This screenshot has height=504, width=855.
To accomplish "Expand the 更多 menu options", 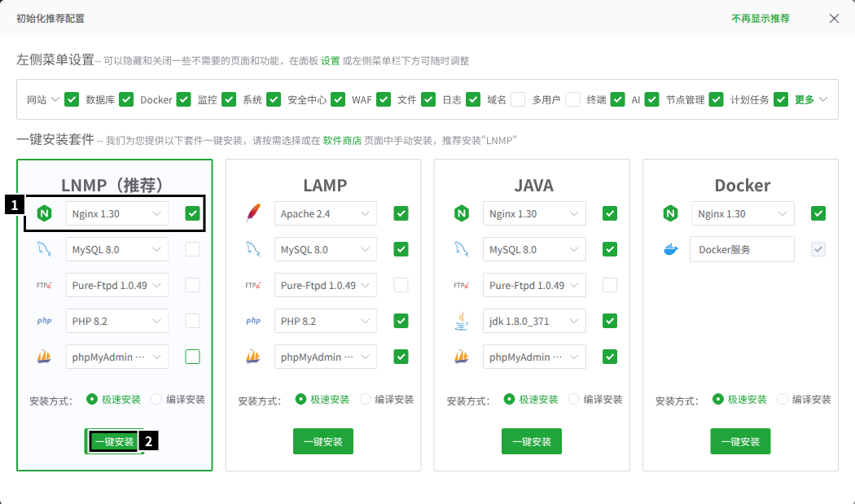I will [811, 99].
